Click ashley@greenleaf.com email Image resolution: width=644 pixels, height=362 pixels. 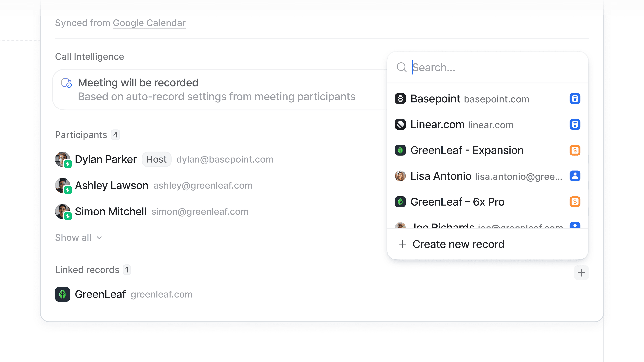(x=203, y=185)
